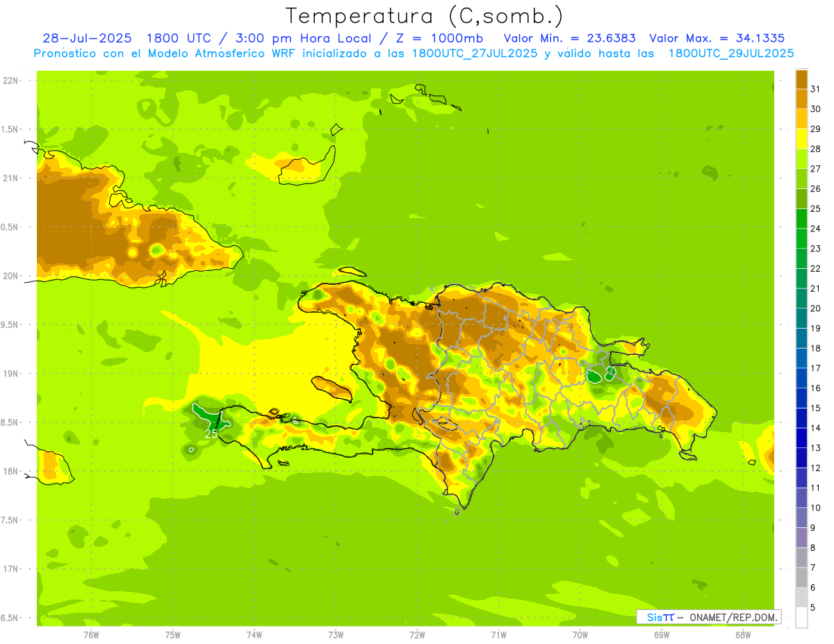Click the 22 label on the color scale
Image resolution: width=834 pixels, height=644 pixels.
coord(816,268)
